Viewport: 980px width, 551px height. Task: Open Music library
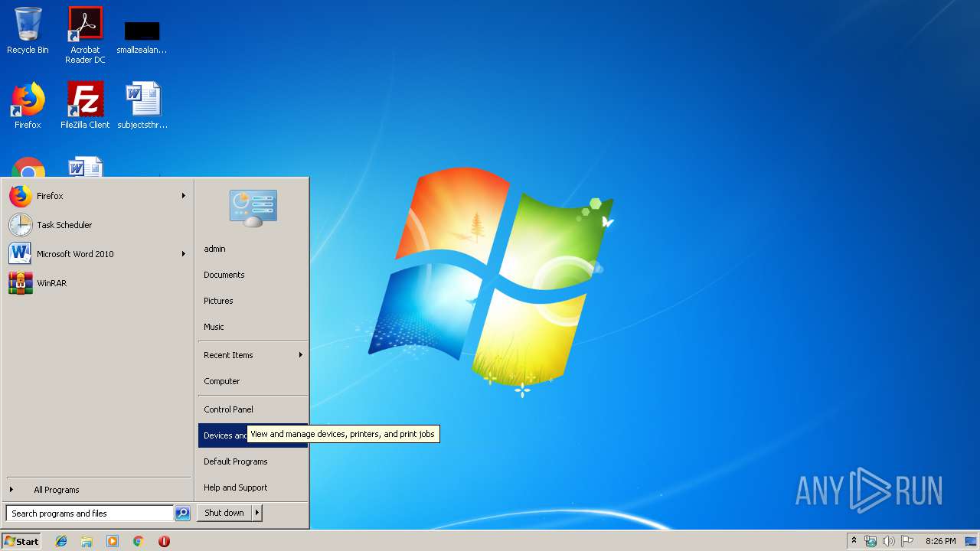coord(253,327)
